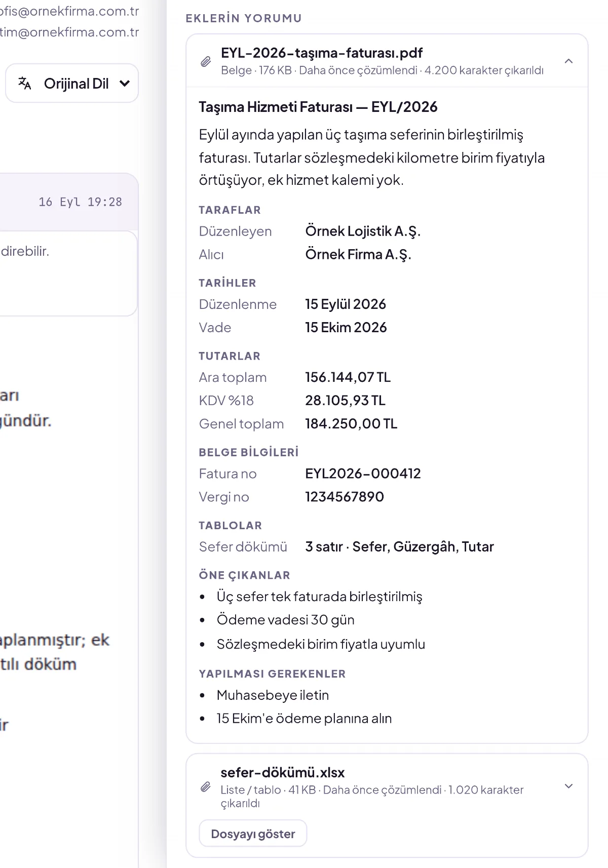Image resolution: width=608 pixels, height=868 pixels.
Task: Click the issue date 15 Eylül 2026
Action: (x=346, y=304)
